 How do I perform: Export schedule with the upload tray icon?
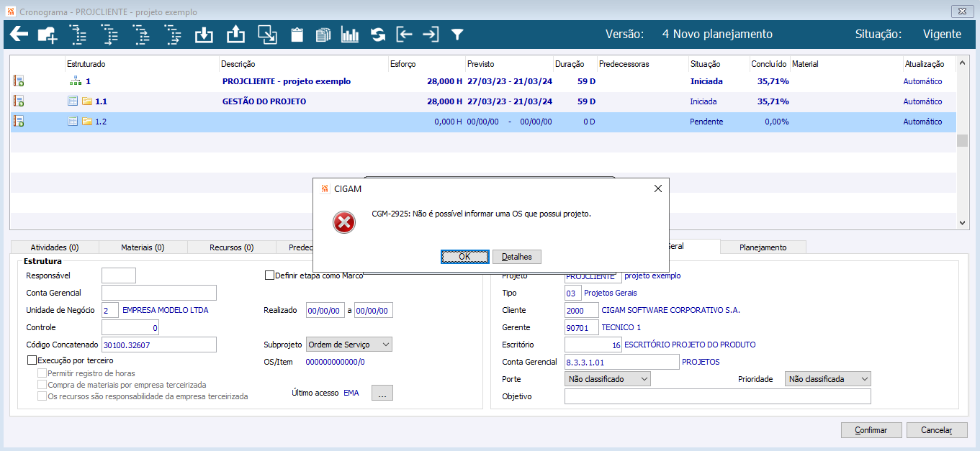pos(235,34)
